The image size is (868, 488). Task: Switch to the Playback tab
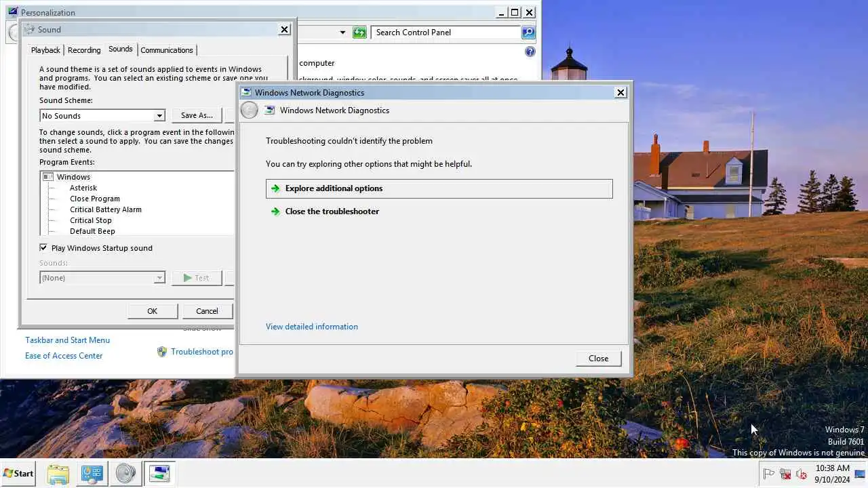45,50
